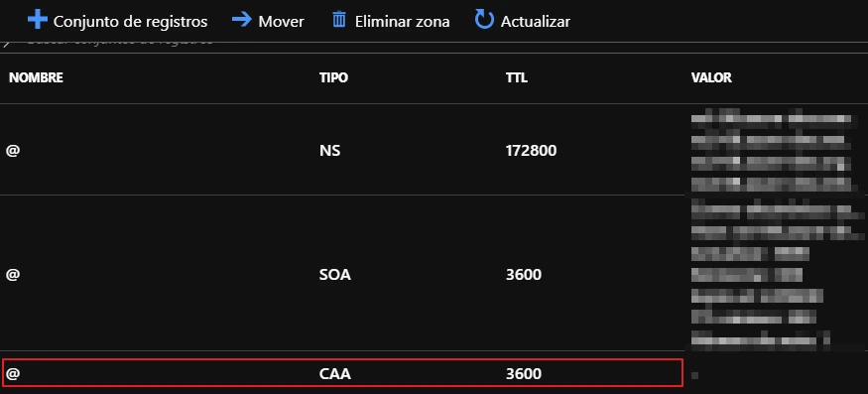
Task: Sort by the TIPO column header
Action: coord(333,78)
